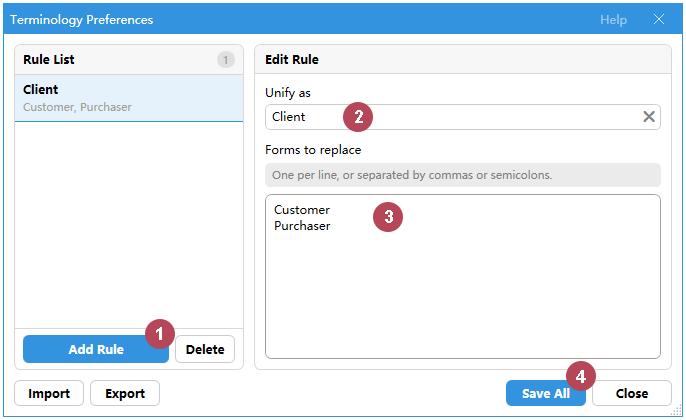Import terminology rules
686x420 pixels.
point(49,393)
